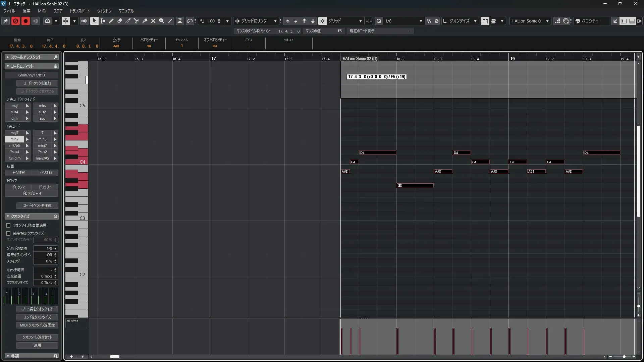The image size is (644, 362).
Task: Click the horizontal zoom slider handle
Action: tap(624, 357)
